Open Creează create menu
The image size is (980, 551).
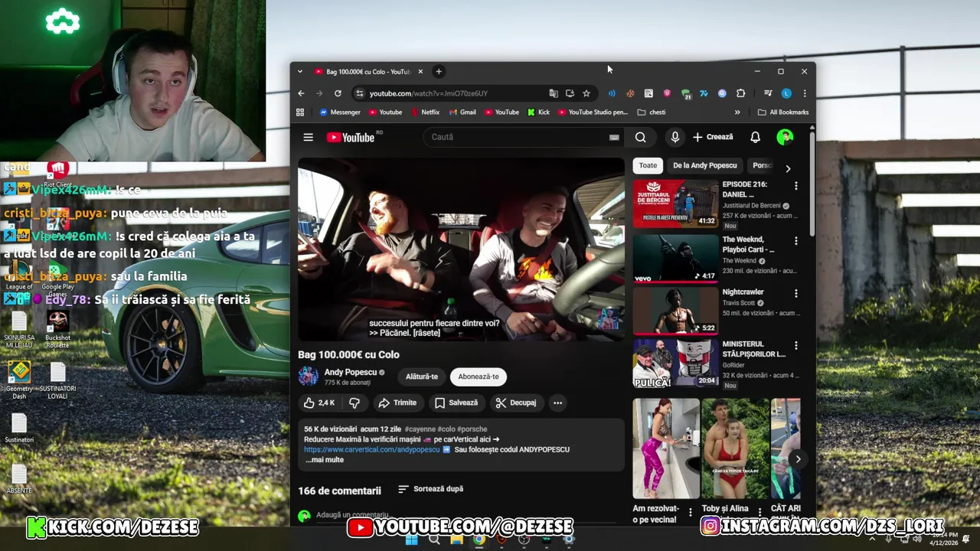[713, 137]
